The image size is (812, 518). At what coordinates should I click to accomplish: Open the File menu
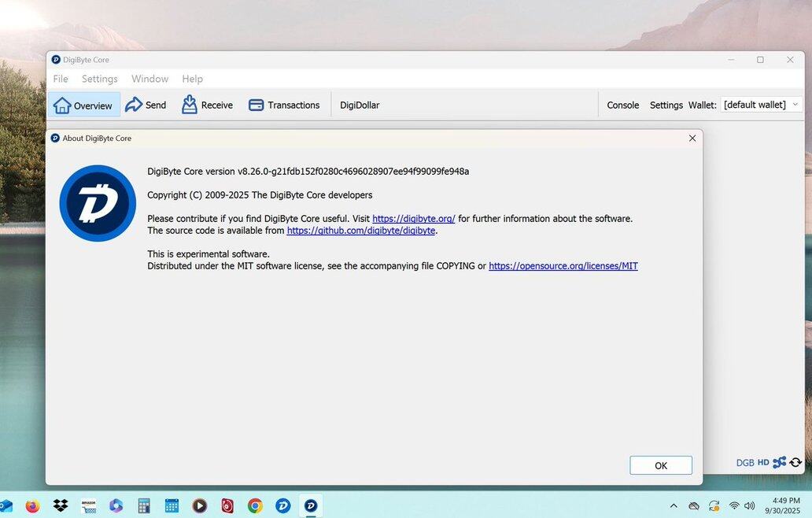[x=61, y=79]
